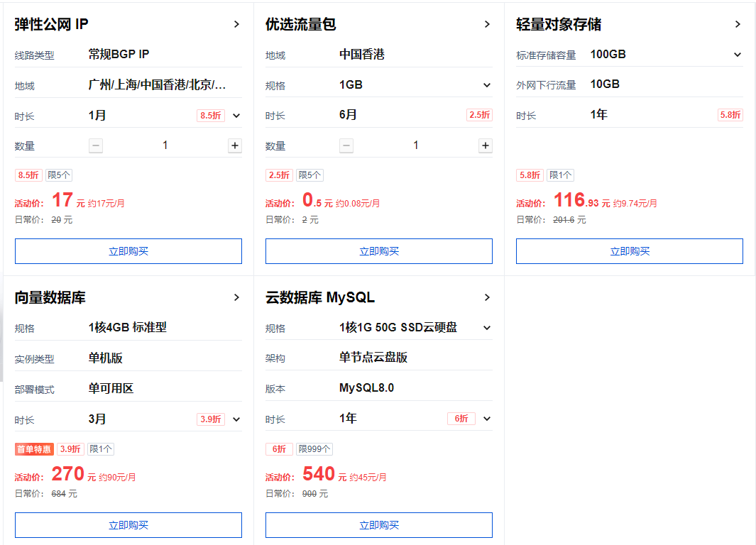Click 立即购买 for 弹性公网 IP
Image resolution: width=756 pixels, height=545 pixels.
pyautogui.click(x=128, y=251)
